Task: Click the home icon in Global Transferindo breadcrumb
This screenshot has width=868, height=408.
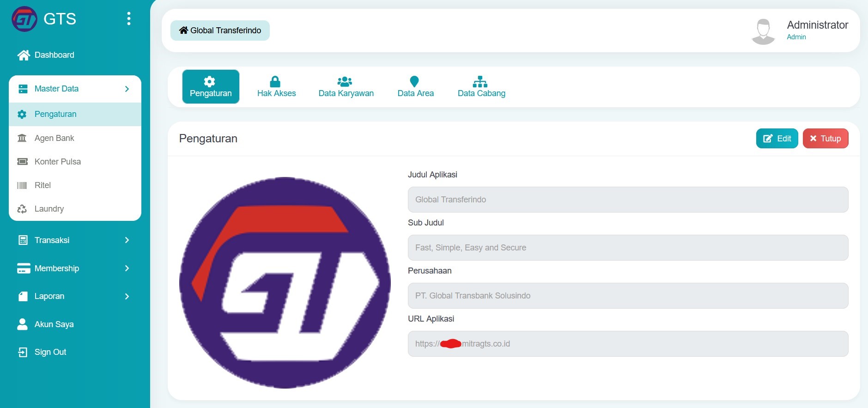Action: click(x=183, y=30)
